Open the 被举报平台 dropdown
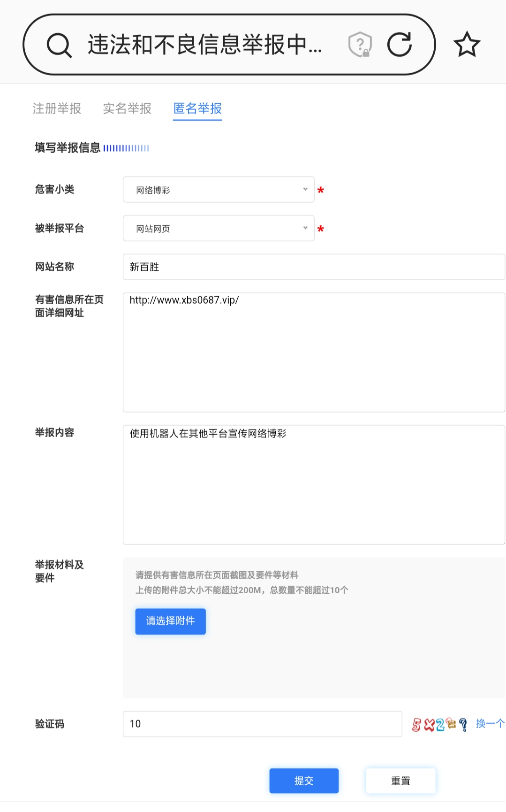The width and height of the screenshot is (506, 812). click(x=219, y=228)
